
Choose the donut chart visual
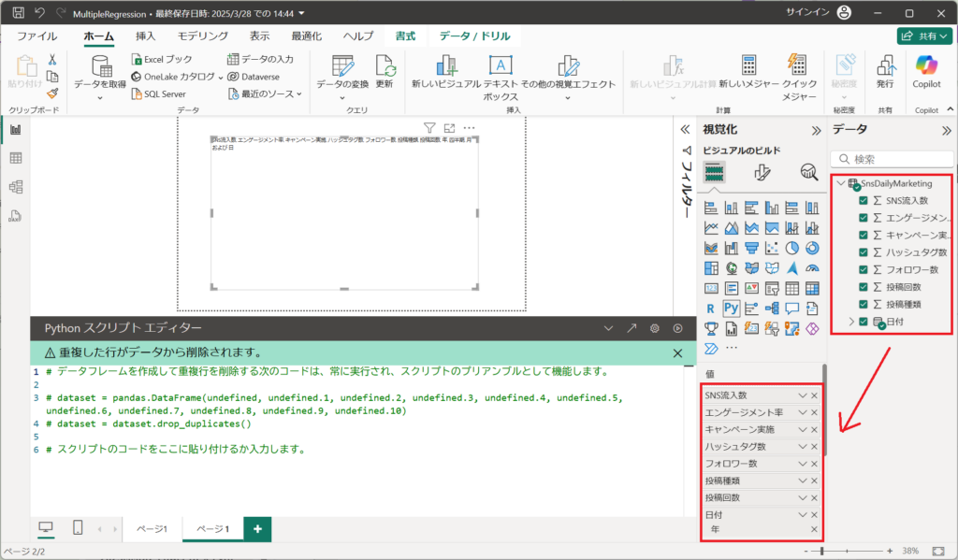812,248
